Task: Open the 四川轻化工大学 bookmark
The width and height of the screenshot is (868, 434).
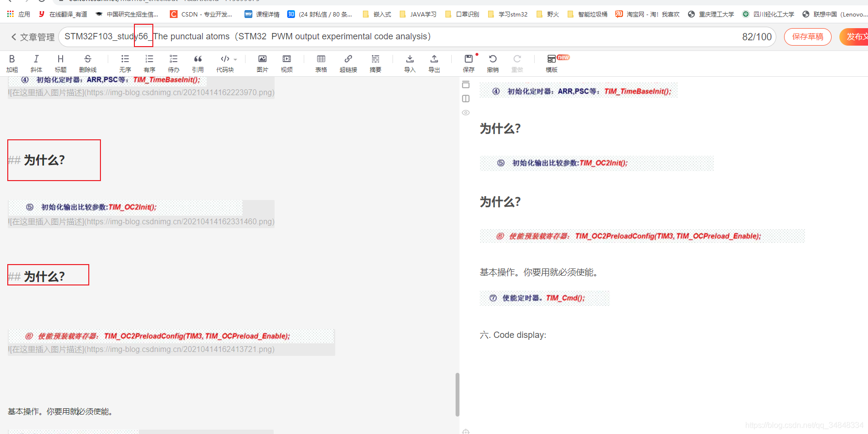Action: tap(769, 14)
